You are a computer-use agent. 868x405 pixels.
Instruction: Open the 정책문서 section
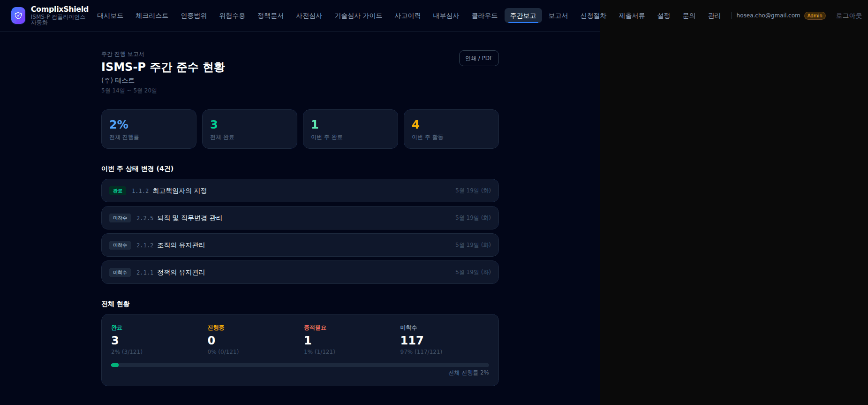pyautogui.click(x=271, y=15)
